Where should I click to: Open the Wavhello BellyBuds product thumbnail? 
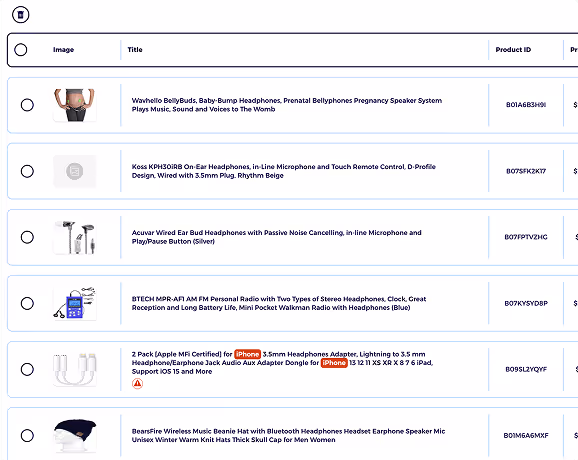pyautogui.click(x=75, y=105)
